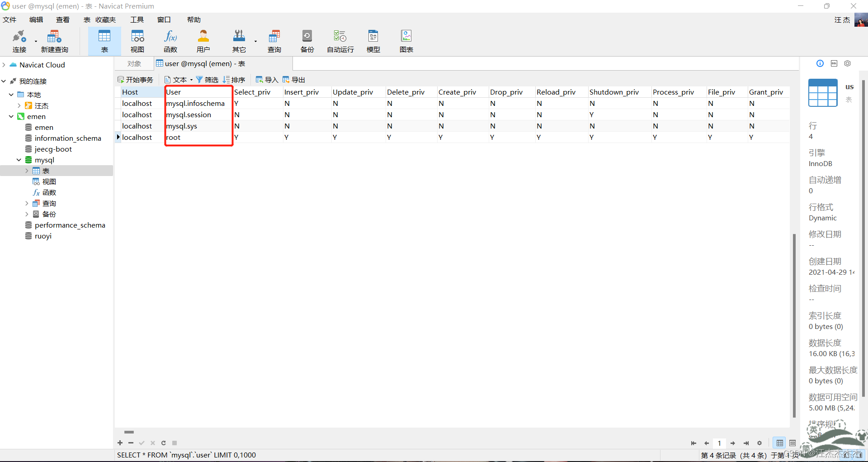Collapse the emen connection node
Image resolution: width=868 pixels, height=462 pixels.
pyautogui.click(x=11, y=116)
